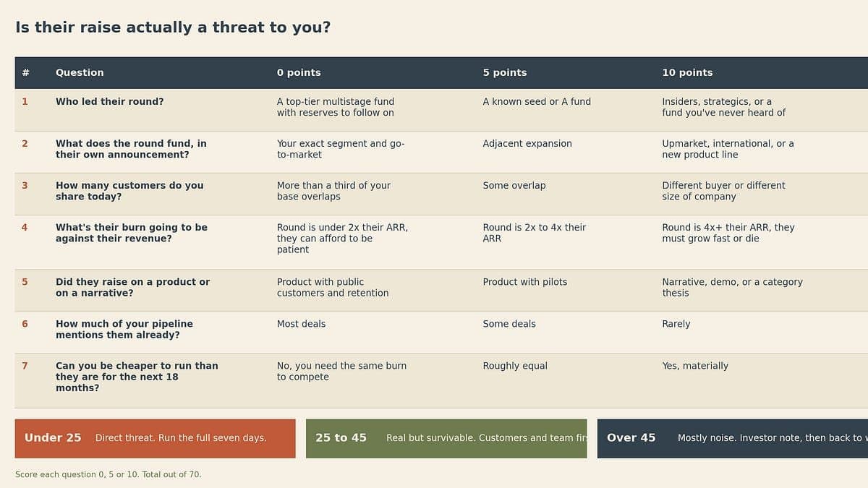Click the "Some deals" cell
This screenshot has height=488, width=868.
tap(509, 325)
